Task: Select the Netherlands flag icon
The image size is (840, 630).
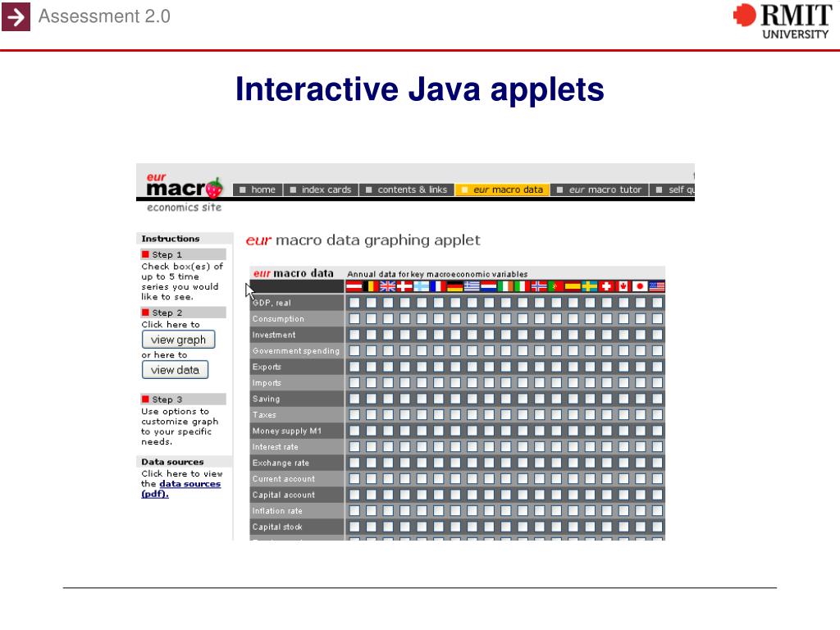Action: (489, 286)
